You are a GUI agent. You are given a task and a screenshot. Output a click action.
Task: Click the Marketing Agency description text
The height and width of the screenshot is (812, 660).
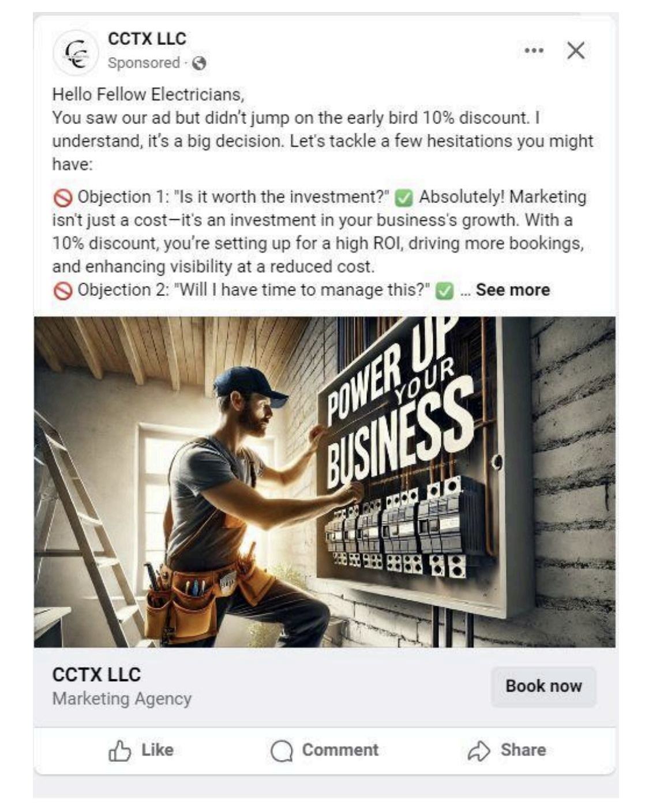(x=122, y=699)
